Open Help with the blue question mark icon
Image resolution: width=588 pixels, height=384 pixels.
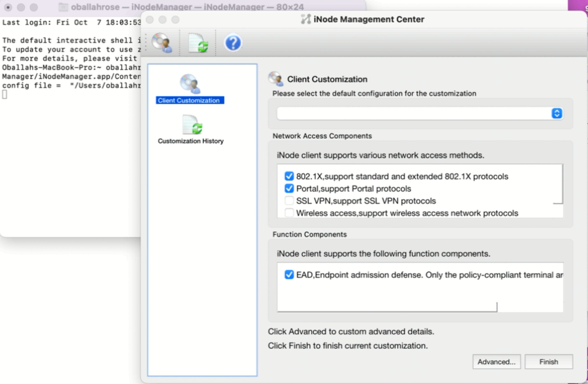(233, 43)
